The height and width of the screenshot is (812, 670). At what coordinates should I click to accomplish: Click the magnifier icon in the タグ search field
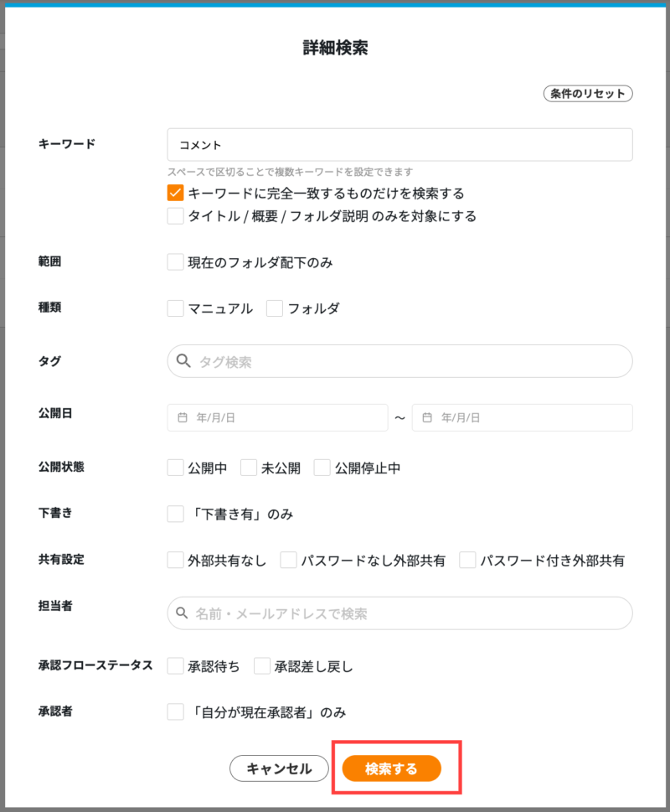point(184,361)
